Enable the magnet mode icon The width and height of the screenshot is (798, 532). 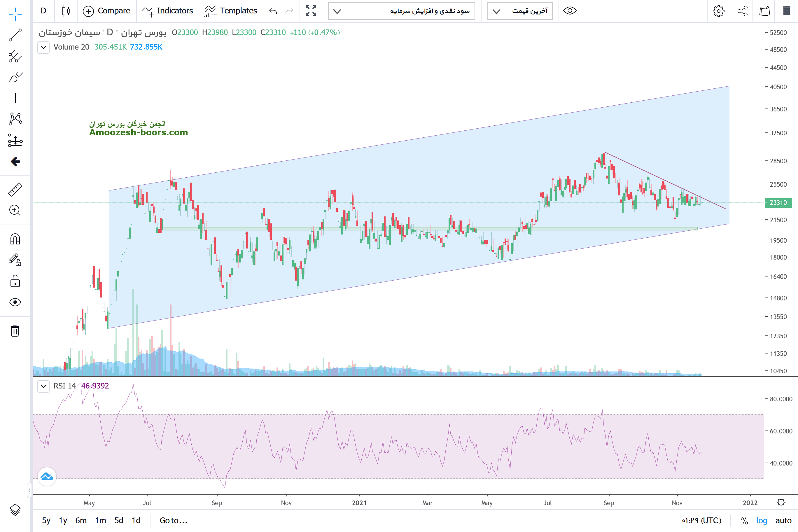15,239
